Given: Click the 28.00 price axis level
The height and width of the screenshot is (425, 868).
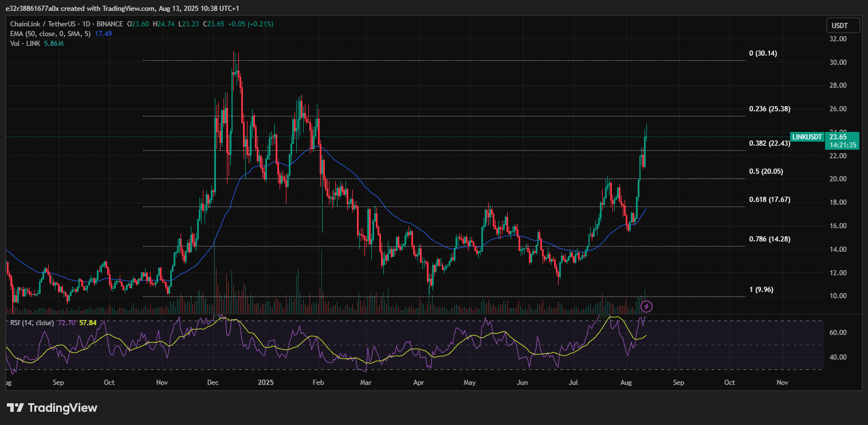Looking at the screenshot, I should [x=838, y=85].
